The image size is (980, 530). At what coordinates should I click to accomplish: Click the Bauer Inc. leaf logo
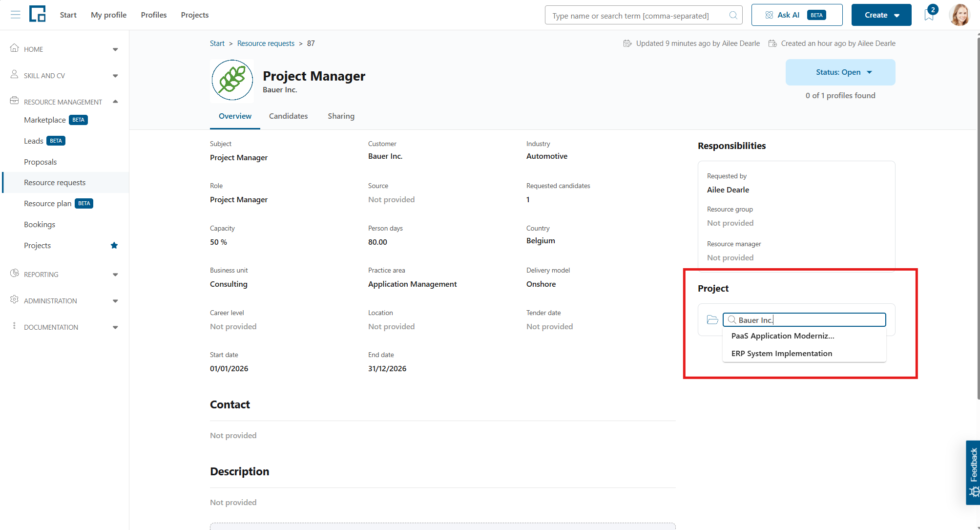click(x=232, y=80)
